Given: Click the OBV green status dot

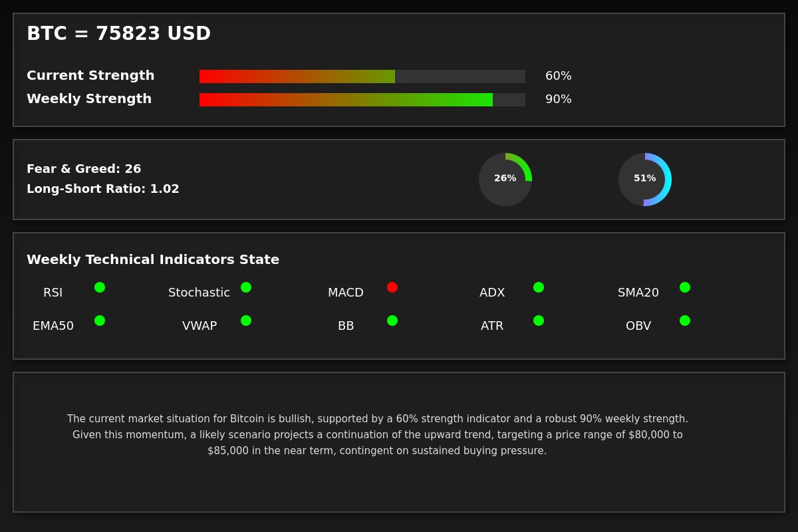Looking at the screenshot, I should coord(685,321).
